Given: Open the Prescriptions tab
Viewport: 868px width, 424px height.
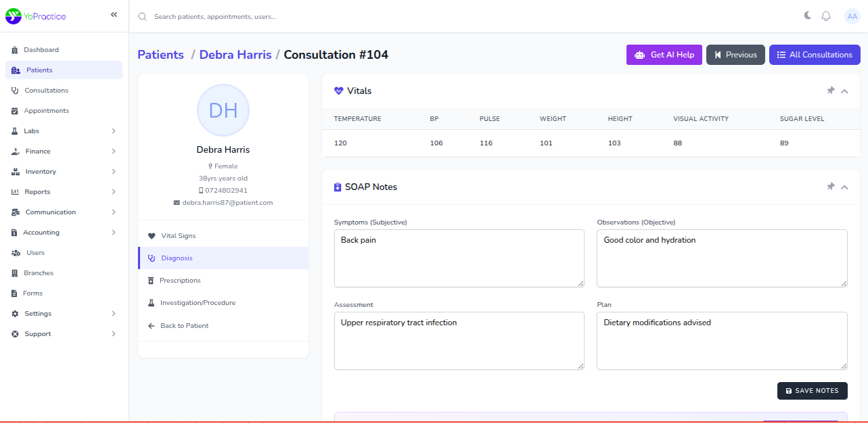Looking at the screenshot, I should coord(180,281).
